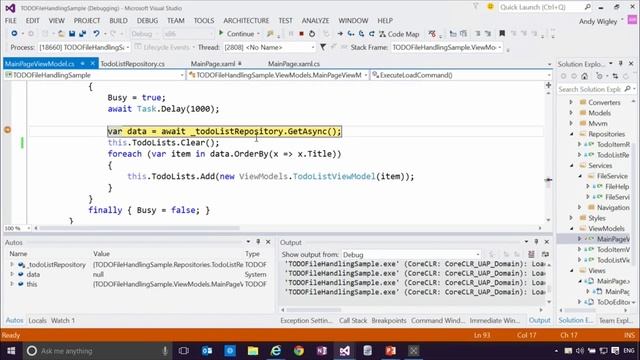Pin the Autos panel with auto-hide icon
Screen dimensions: 640x360
click(x=258, y=242)
